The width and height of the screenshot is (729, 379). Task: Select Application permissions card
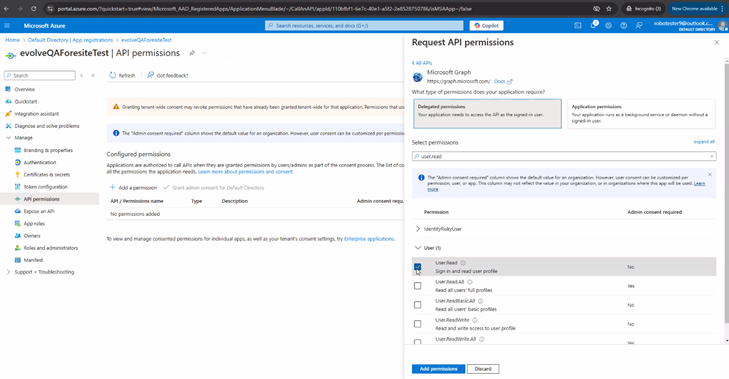click(641, 113)
